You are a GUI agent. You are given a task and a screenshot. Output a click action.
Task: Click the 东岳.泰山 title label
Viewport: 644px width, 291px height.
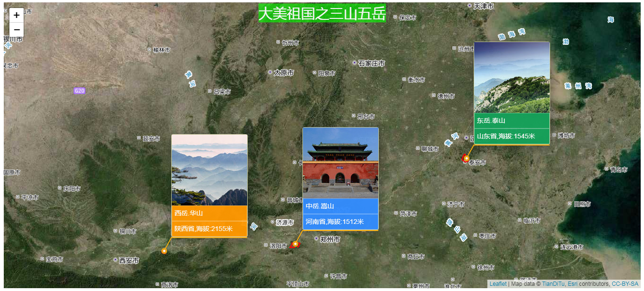[491, 120]
